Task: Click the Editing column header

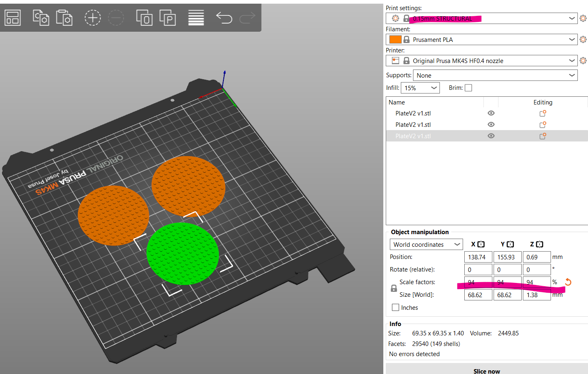Action: 543,102
